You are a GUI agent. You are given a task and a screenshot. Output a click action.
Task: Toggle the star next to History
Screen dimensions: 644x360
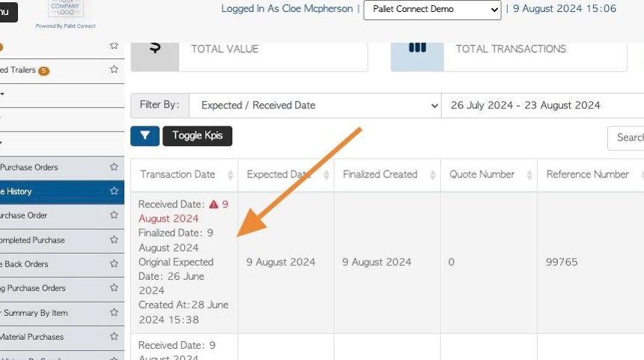click(114, 191)
